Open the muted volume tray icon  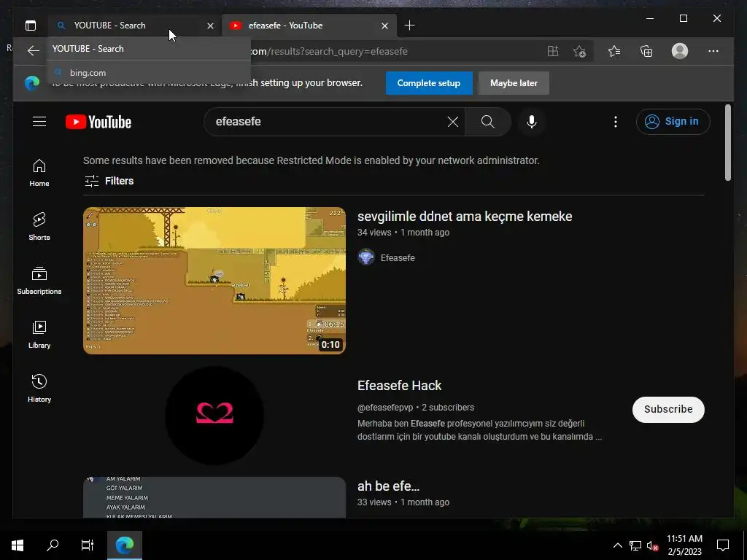[x=652, y=545]
